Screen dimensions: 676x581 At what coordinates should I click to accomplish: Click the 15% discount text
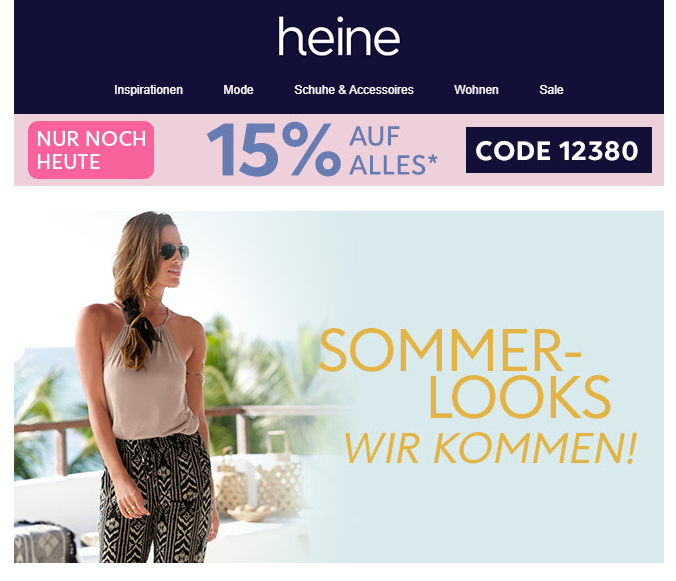point(273,150)
